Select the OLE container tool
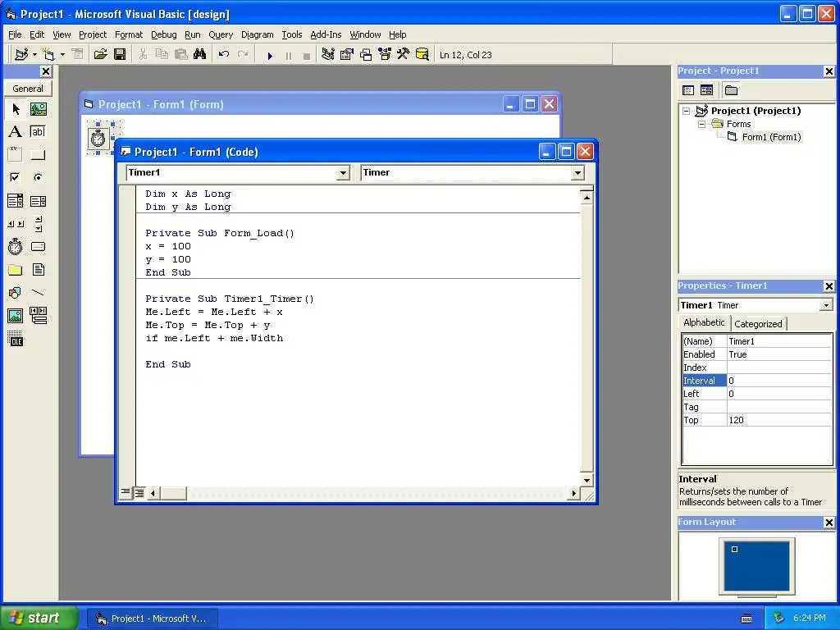Viewport: 840px width, 630px height. (x=16, y=339)
